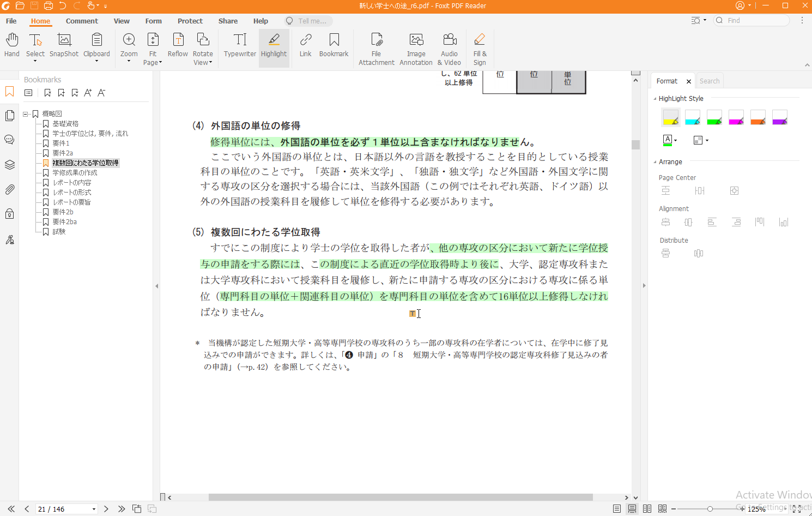Open the page number dropdown

point(94,509)
